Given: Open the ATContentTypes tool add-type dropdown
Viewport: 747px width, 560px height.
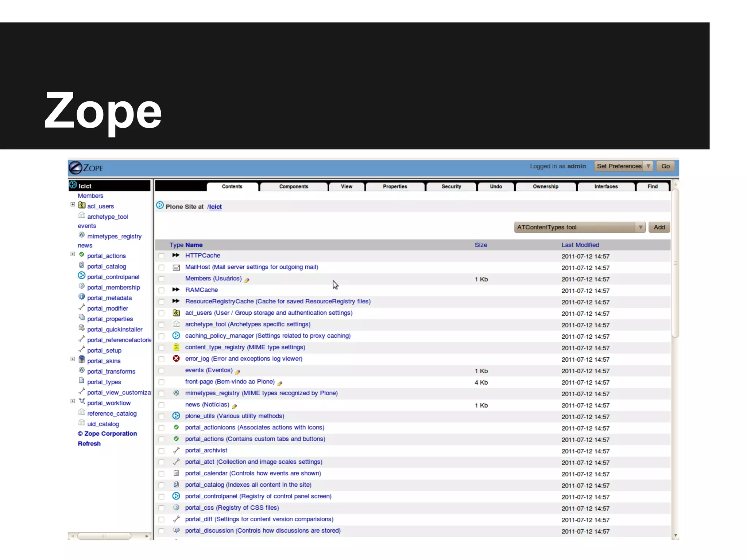Looking at the screenshot, I should point(580,227).
